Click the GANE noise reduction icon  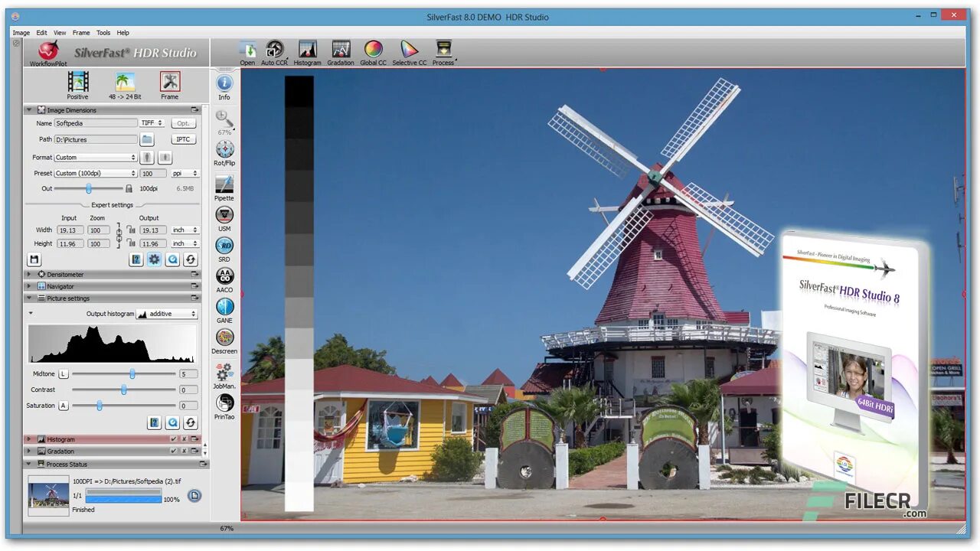pyautogui.click(x=224, y=307)
